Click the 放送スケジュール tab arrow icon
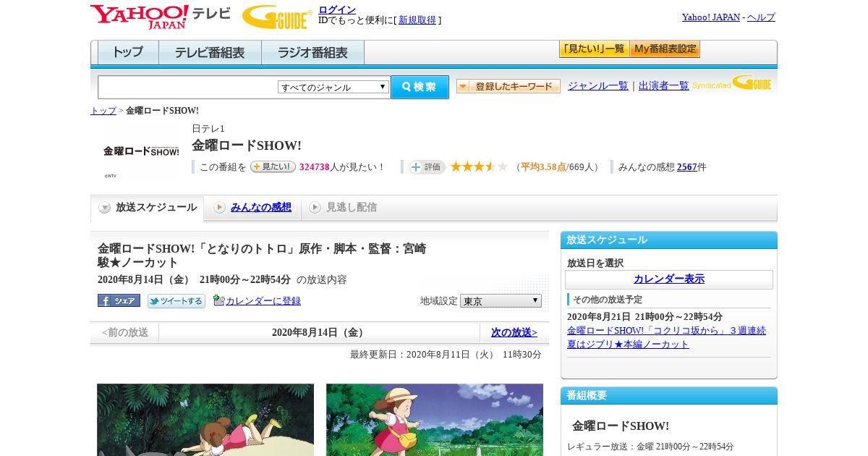The width and height of the screenshot is (868, 456). coord(105,208)
